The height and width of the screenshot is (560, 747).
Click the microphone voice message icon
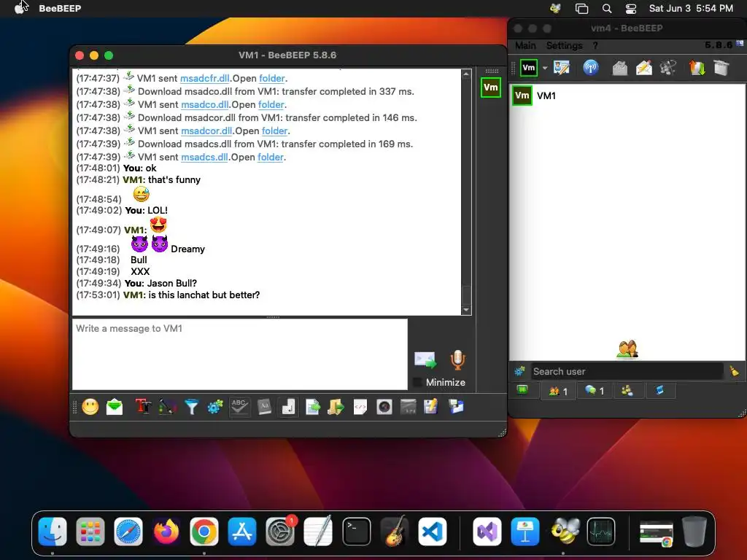(x=457, y=360)
